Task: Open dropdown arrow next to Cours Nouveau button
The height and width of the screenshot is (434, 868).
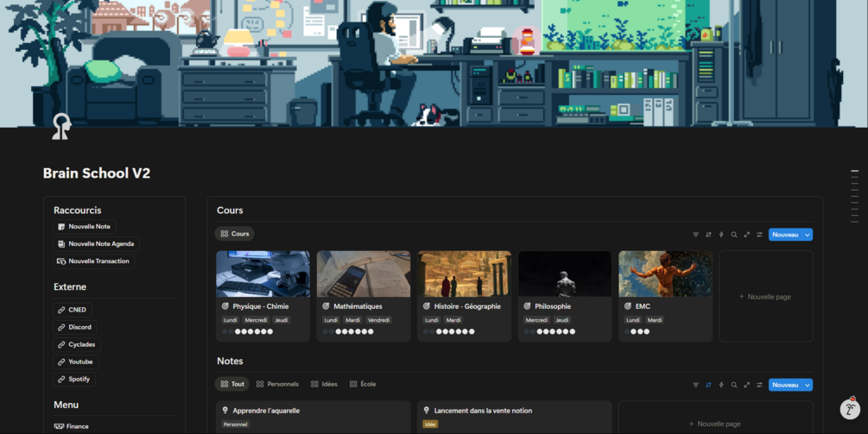Action: click(808, 235)
